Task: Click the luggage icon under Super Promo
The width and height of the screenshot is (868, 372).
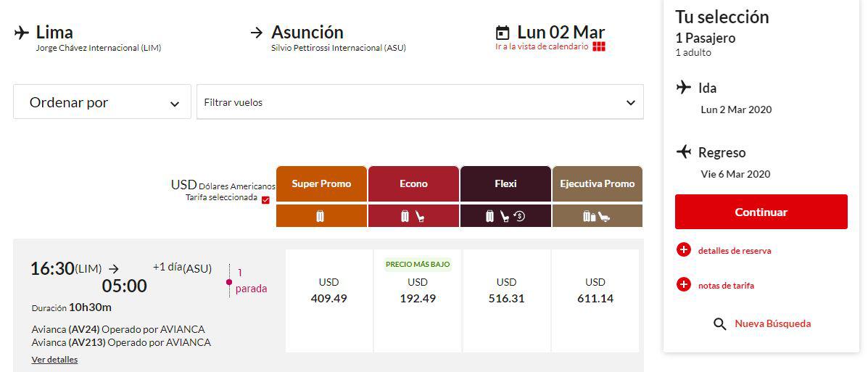Action: 321,216
